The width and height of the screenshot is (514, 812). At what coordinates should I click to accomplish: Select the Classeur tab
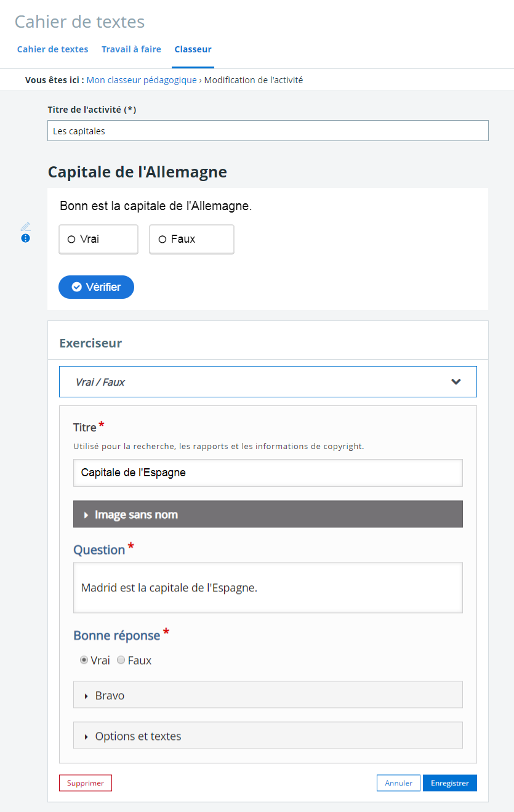(193, 49)
